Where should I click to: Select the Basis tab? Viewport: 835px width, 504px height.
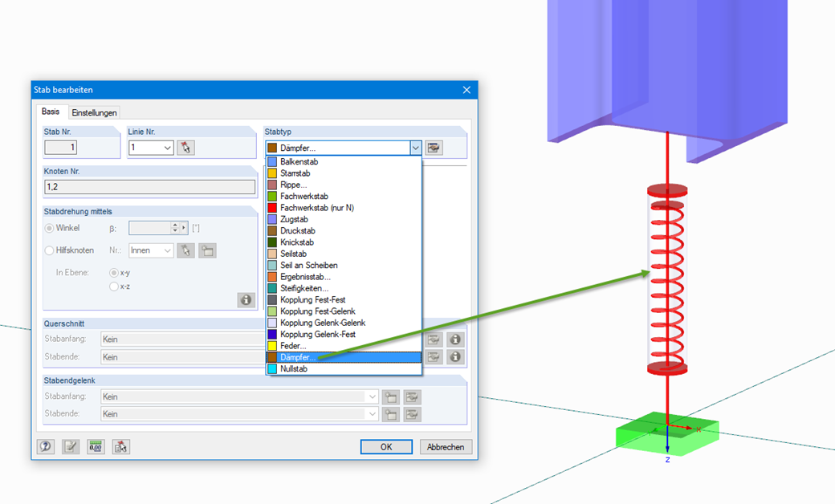51,112
